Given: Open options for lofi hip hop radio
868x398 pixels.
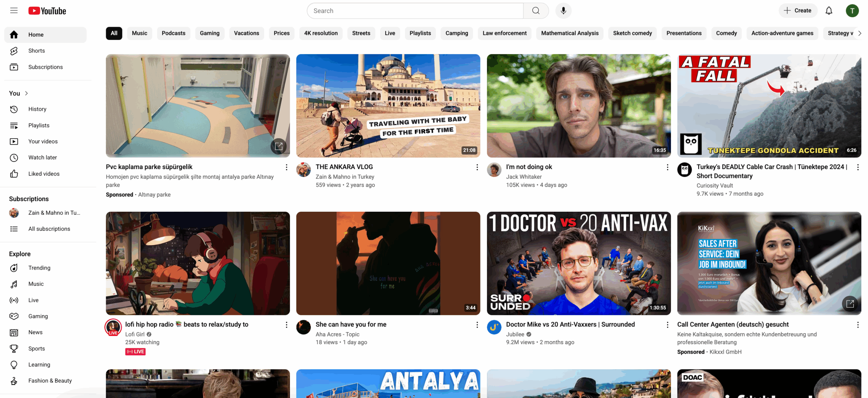Looking at the screenshot, I should 287,325.
